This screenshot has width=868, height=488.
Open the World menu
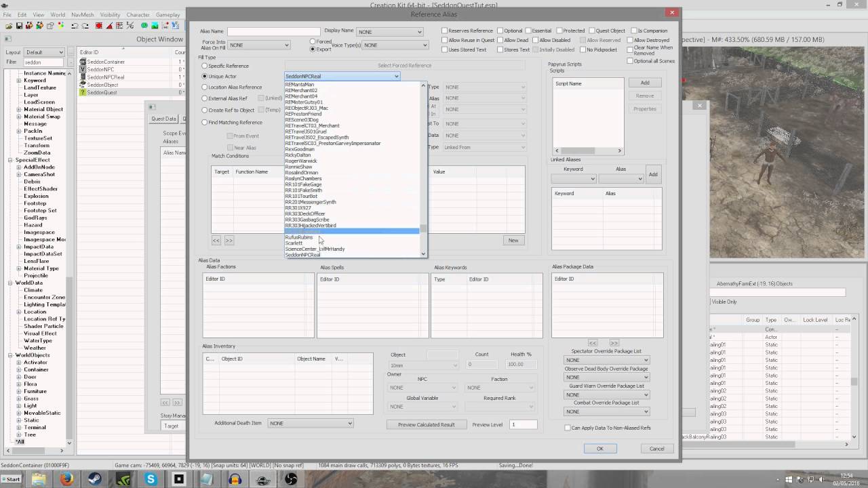[x=58, y=14]
